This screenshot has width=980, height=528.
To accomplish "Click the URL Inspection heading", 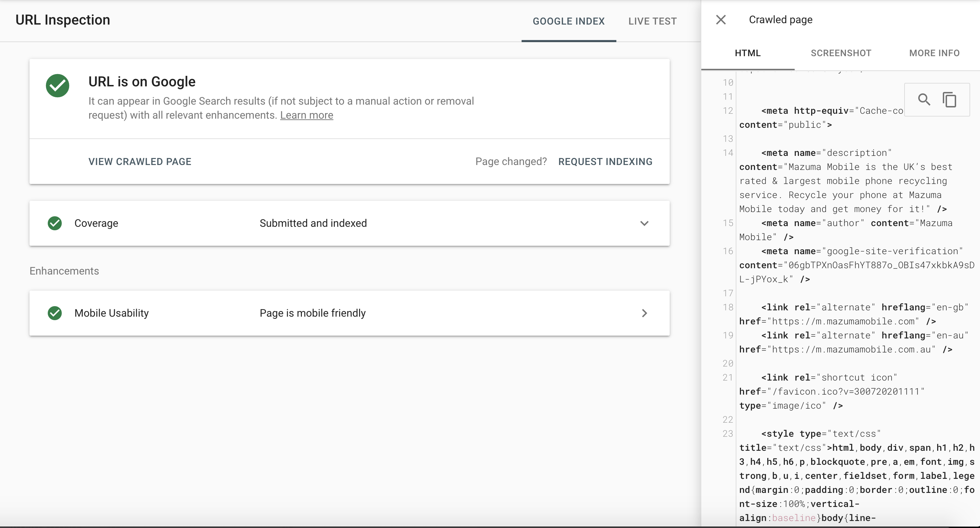I will (63, 20).
